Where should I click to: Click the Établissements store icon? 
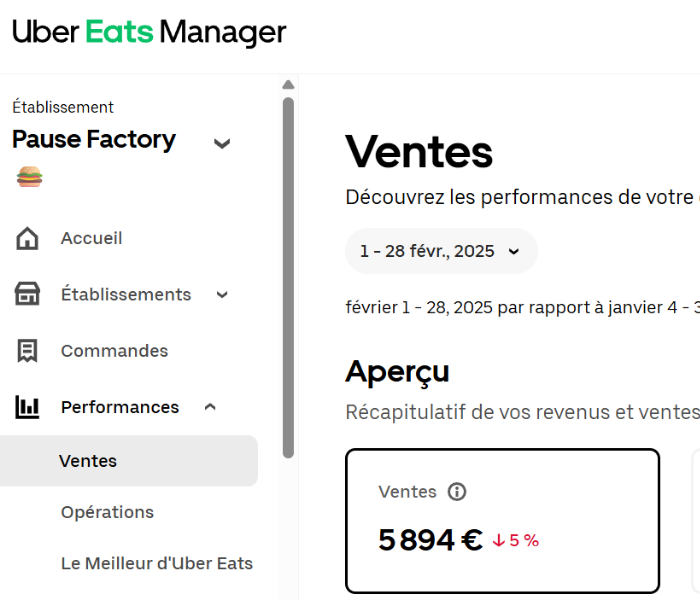28,294
